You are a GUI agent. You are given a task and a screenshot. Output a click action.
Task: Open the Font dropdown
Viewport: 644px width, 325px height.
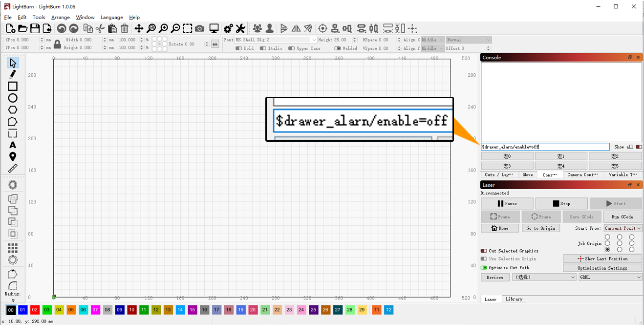(276, 40)
